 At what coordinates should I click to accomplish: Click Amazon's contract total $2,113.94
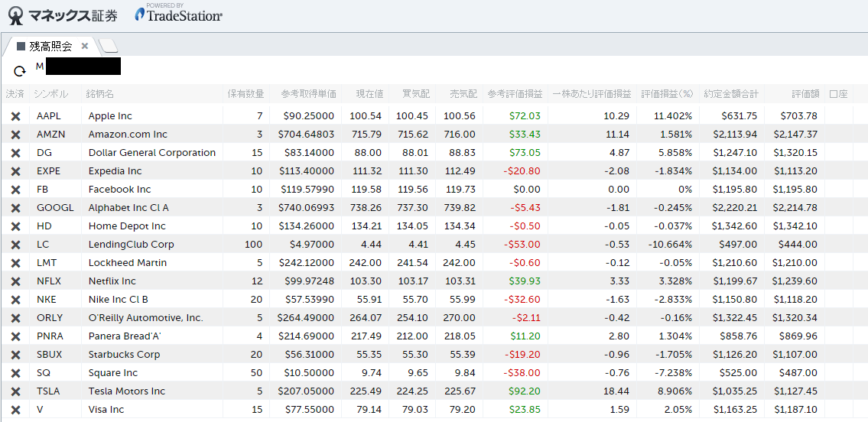[735, 135]
